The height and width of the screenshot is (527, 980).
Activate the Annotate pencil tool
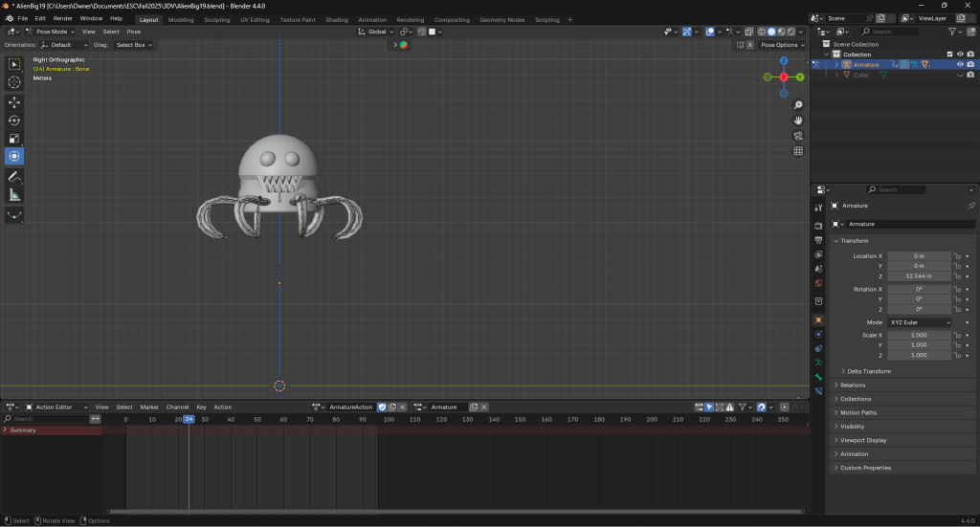[14, 177]
